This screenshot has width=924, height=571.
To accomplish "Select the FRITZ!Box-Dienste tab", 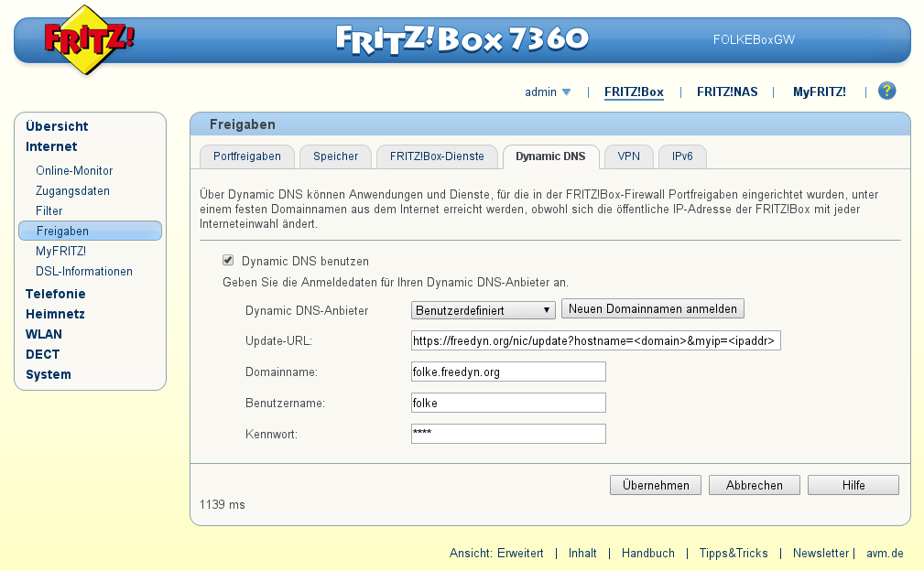I will click(436, 156).
